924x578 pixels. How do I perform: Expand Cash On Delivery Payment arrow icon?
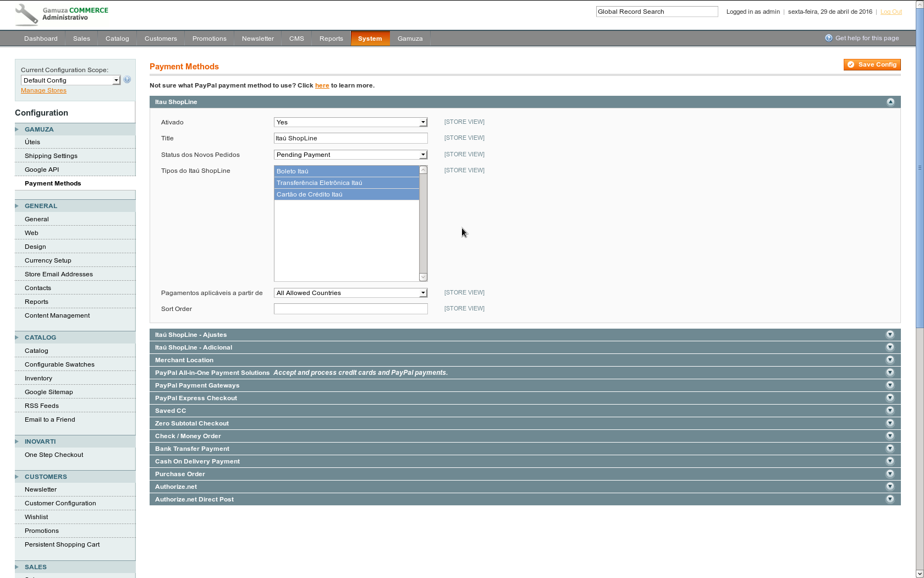tap(890, 461)
